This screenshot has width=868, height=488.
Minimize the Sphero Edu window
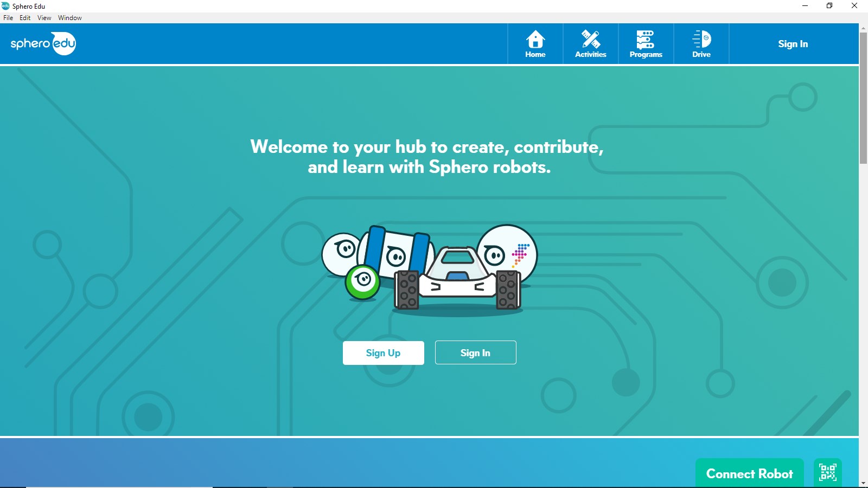coord(805,6)
